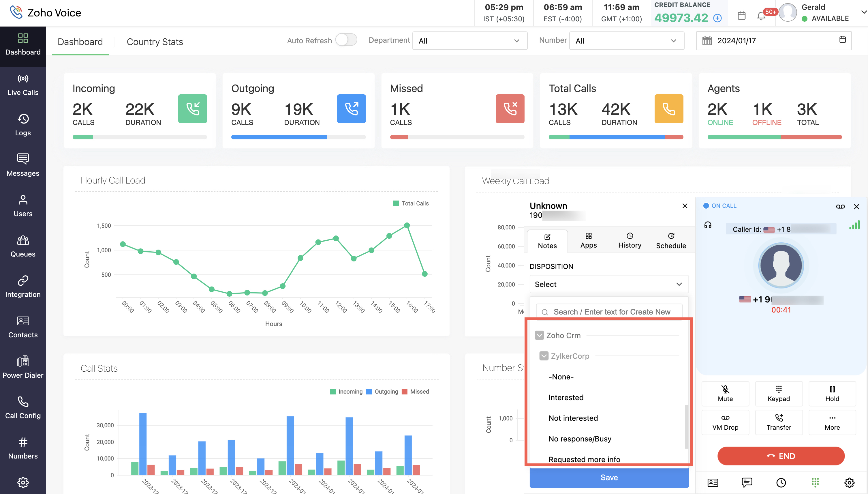Add credit with plus icon
This screenshot has height=494, width=868.
coord(717,18)
